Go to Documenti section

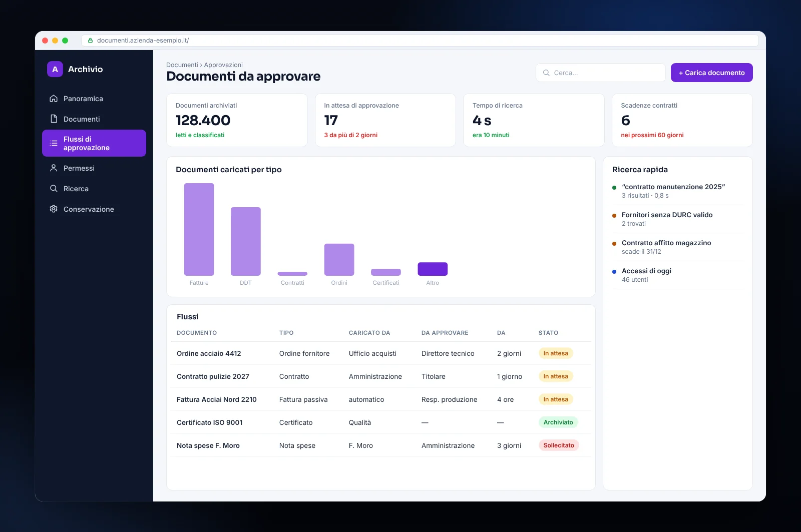click(94, 119)
